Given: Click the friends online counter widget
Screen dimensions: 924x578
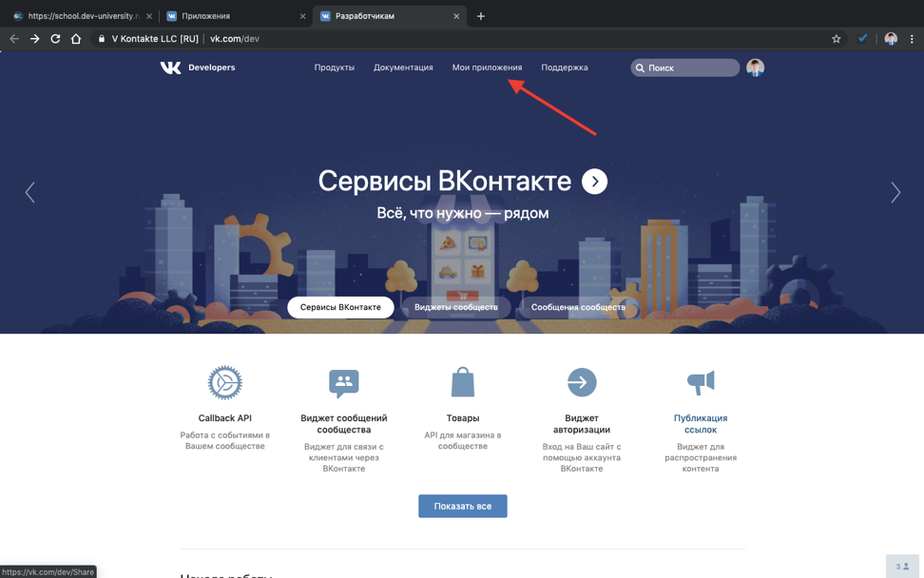Looking at the screenshot, I should click(902, 567).
